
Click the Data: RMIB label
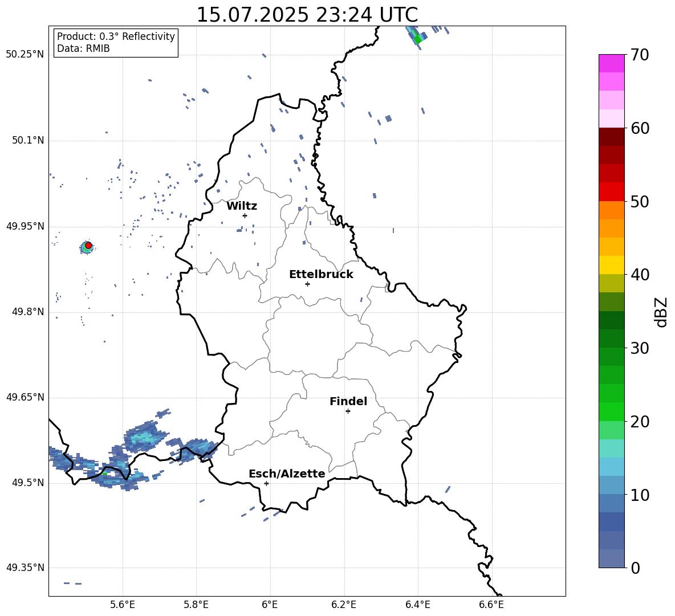83,48
